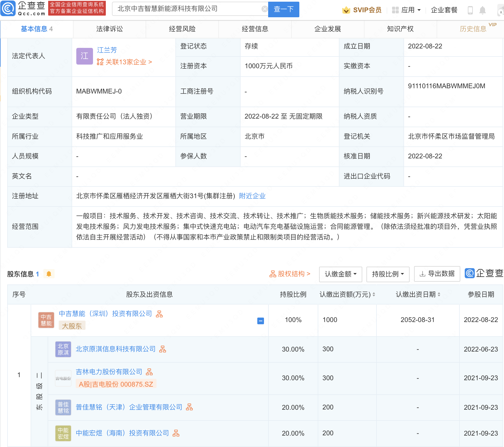Image resolution: width=504 pixels, height=447 pixels.
Task: Open equity chart icon beside 北京原淇信息科技有限公司
Action: (163, 349)
